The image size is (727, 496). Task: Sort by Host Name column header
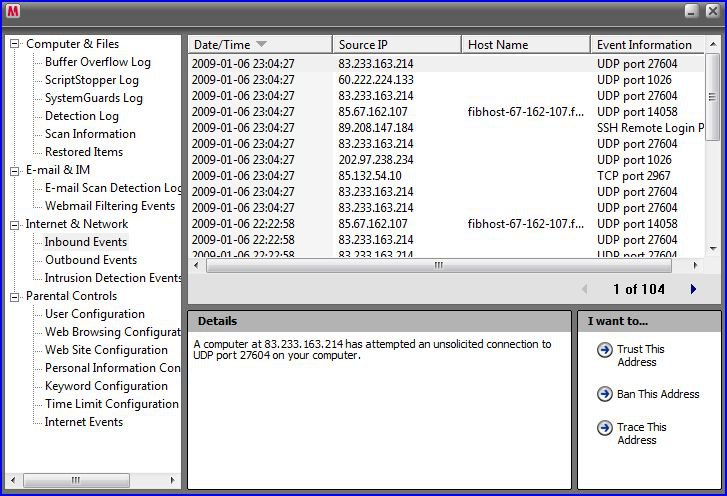click(x=526, y=45)
